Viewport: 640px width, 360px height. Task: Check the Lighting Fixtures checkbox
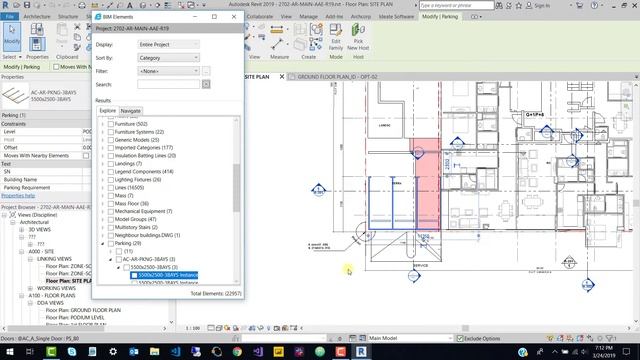click(111, 180)
